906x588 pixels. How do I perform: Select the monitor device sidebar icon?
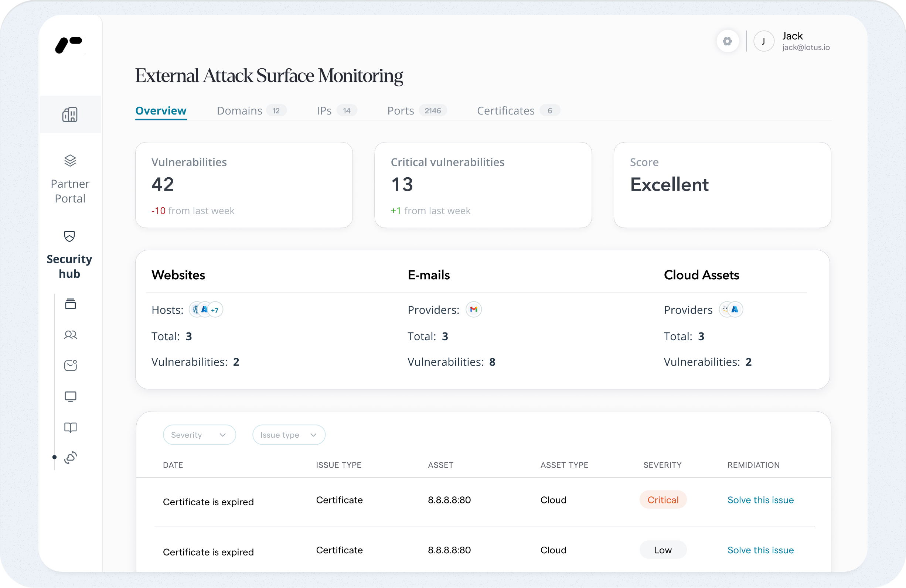(x=71, y=397)
